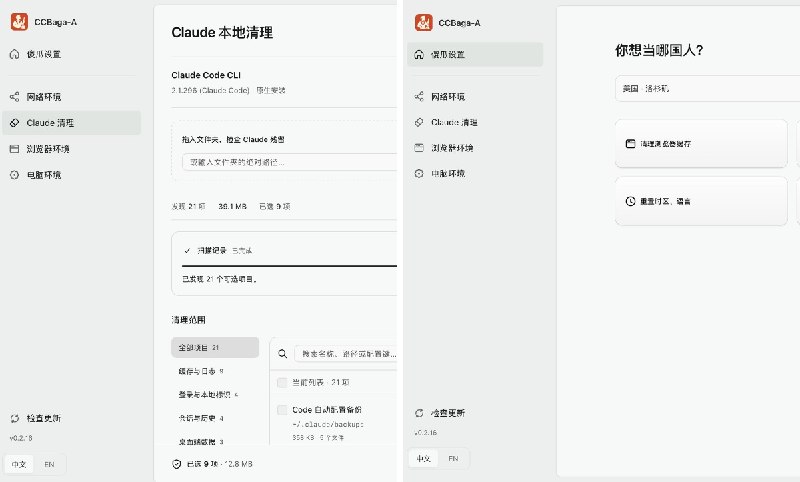Switch right window language to 中文
Screen dimensions: 800x482
[423, 459]
